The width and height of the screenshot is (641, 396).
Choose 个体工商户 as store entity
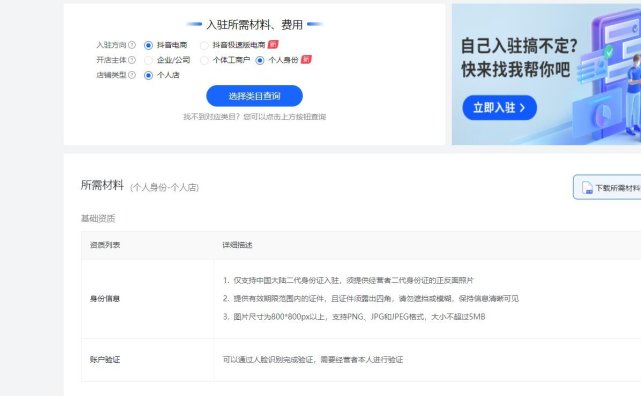[x=204, y=60]
